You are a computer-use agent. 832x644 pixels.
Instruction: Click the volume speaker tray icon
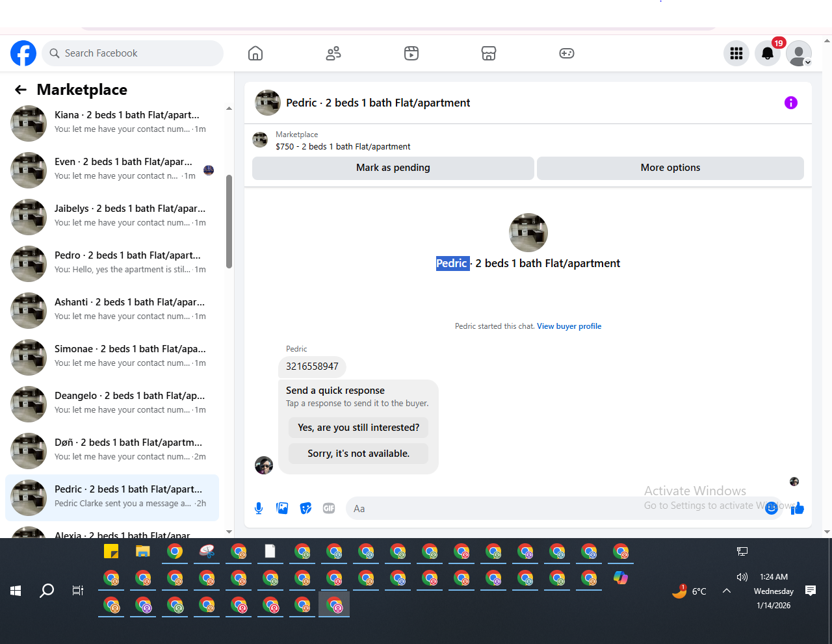[742, 577]
